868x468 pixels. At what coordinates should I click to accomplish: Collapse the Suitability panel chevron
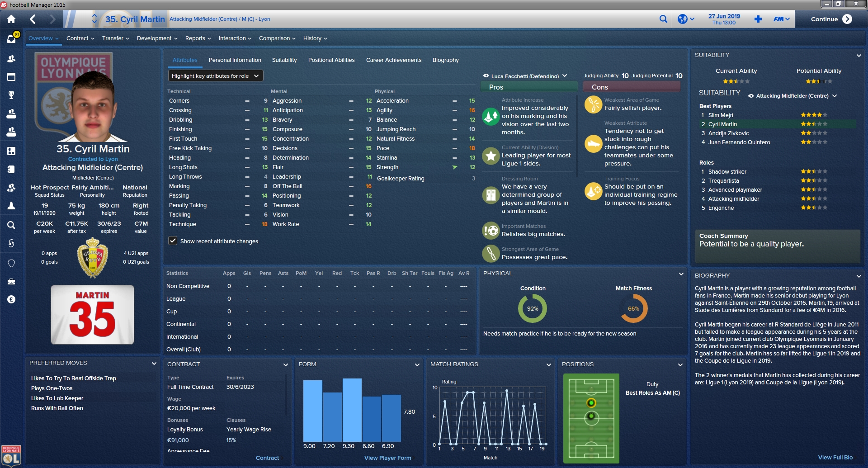point(859,56)
